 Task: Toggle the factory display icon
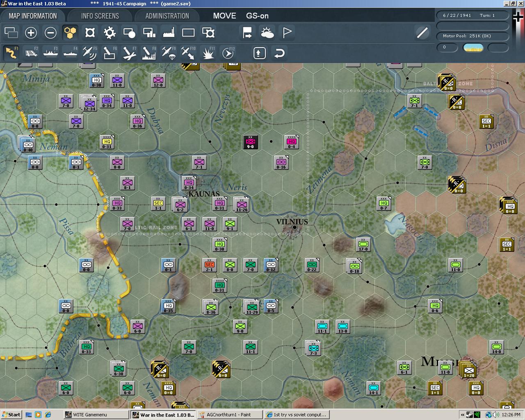point(169,32)
